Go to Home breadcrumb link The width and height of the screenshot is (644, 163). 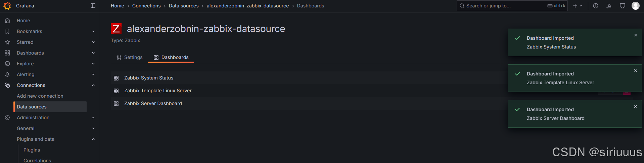point(118,6)
